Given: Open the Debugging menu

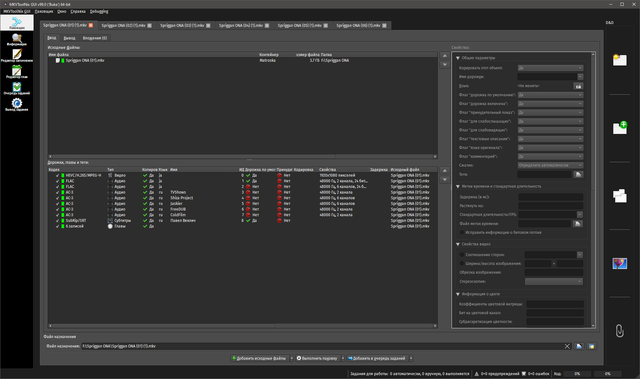Looking at the screenshot, I should (x=99, y=11).
